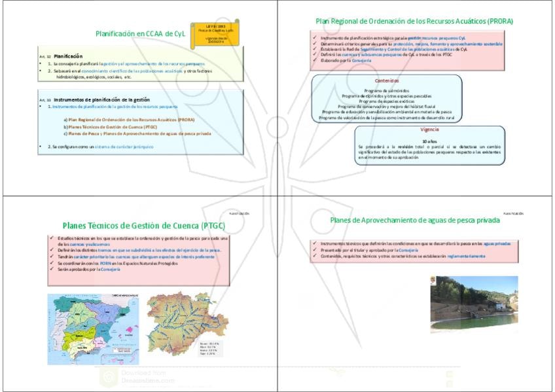Select "Programa de ciprínidos y otras especies pescables"
The width and height of the screenshot is (555, 392).
[387, 96]
